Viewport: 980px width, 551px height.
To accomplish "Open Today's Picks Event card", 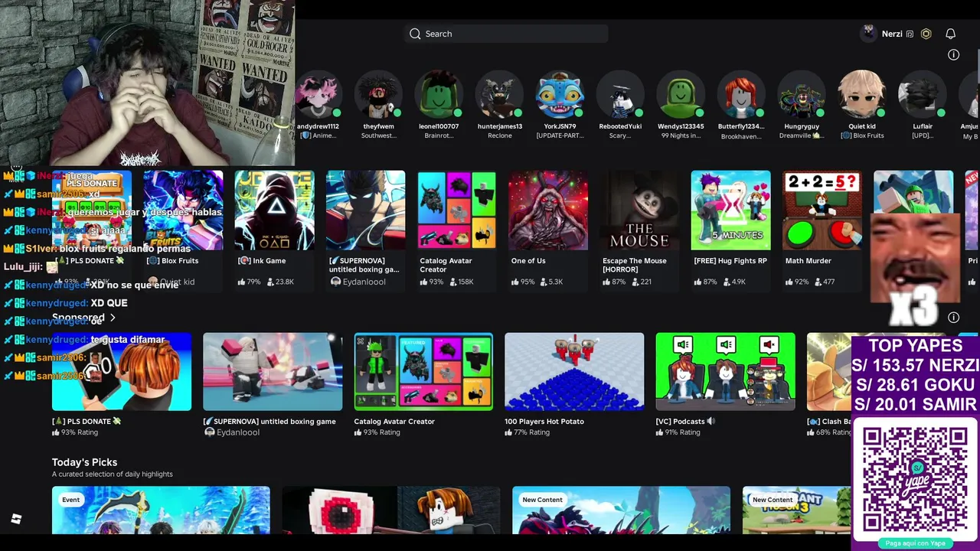I will 161,510.
